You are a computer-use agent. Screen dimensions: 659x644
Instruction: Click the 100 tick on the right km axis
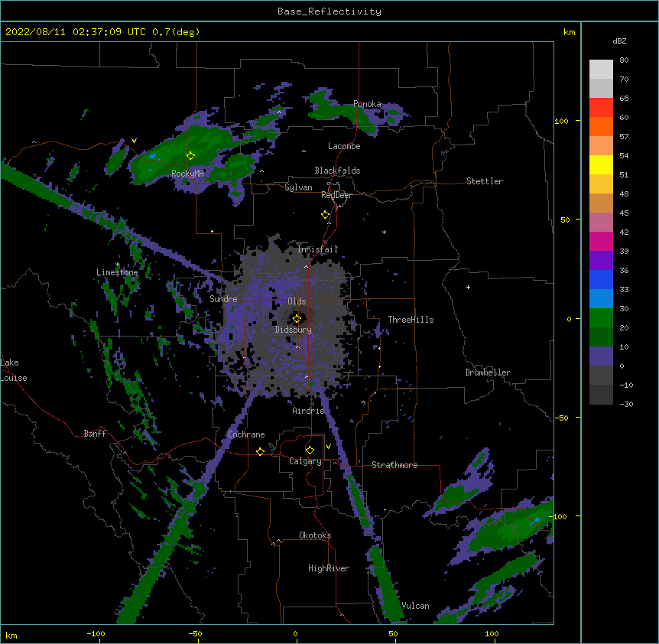(x=561, y=121)
